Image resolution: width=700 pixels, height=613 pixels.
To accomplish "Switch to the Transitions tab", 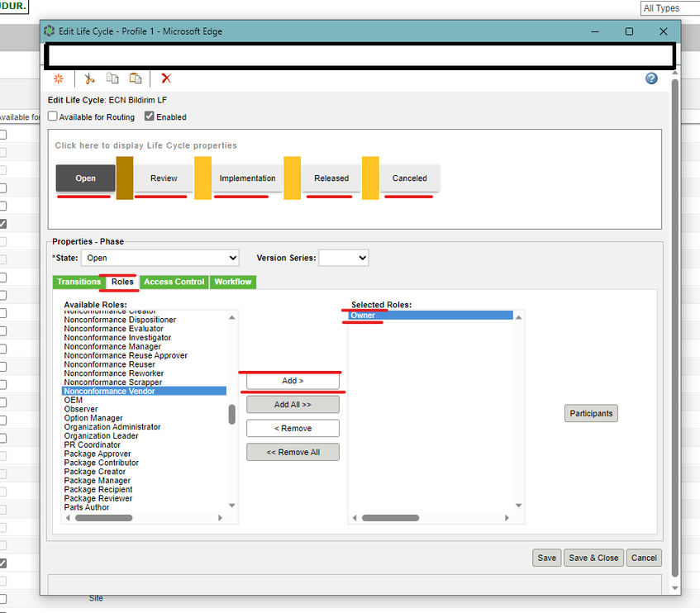I will click(79, 282).
